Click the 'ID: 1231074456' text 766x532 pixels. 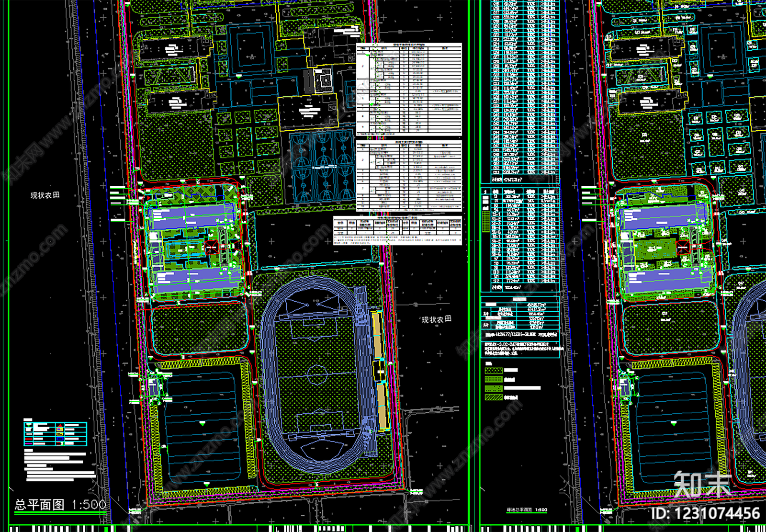(706, 513)
